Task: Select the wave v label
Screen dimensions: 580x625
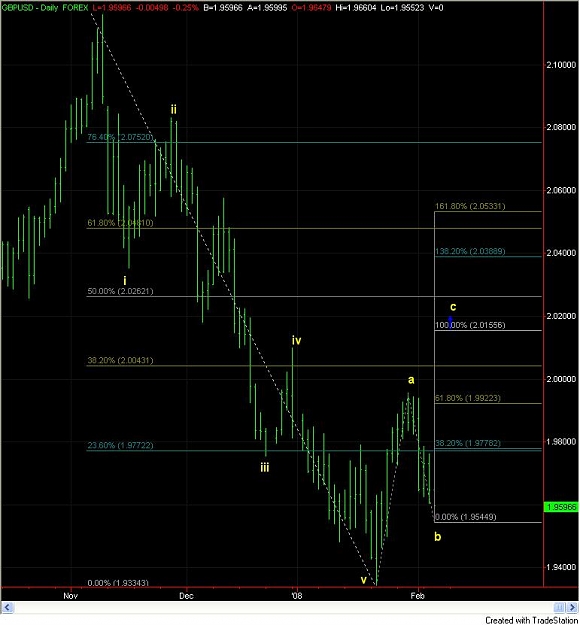Action: click(364, 580)
